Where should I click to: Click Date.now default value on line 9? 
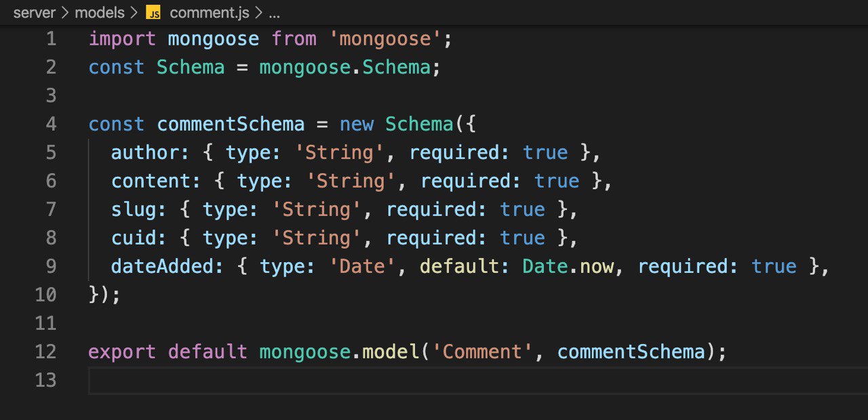567,266
